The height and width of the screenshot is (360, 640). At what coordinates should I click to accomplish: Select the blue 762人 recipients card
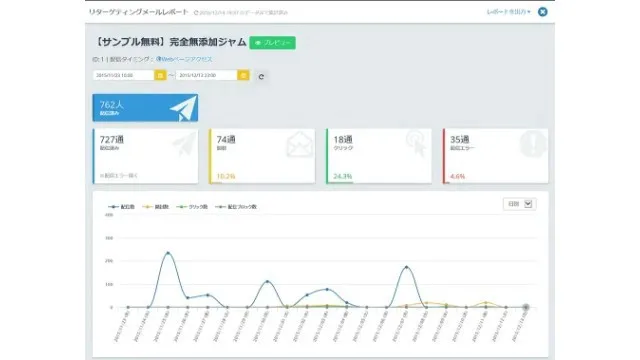coord(145,108)
